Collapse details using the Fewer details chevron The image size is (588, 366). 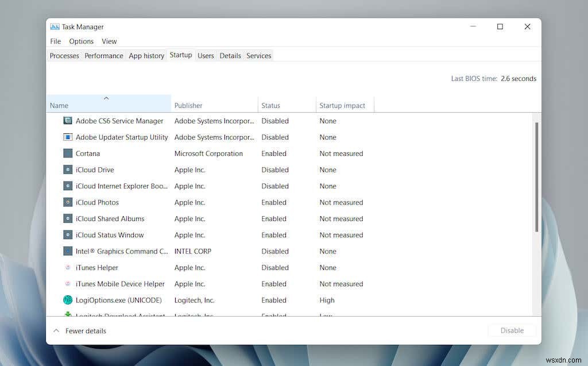(56, 330)
